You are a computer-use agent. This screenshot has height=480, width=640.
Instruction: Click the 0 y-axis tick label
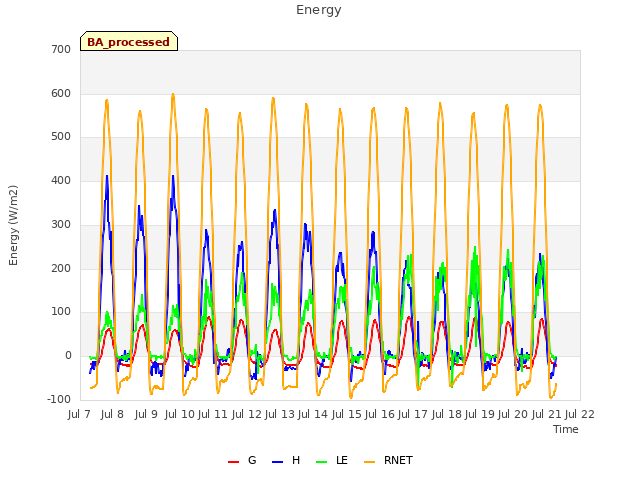pyautogui.click(x=68, y=356)
